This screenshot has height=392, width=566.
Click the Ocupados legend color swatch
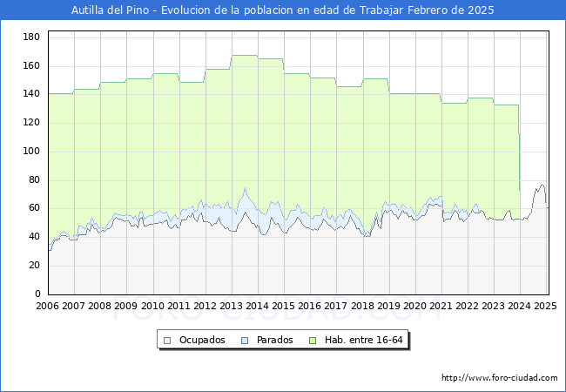pyautogui.click(x=167, y=341)
